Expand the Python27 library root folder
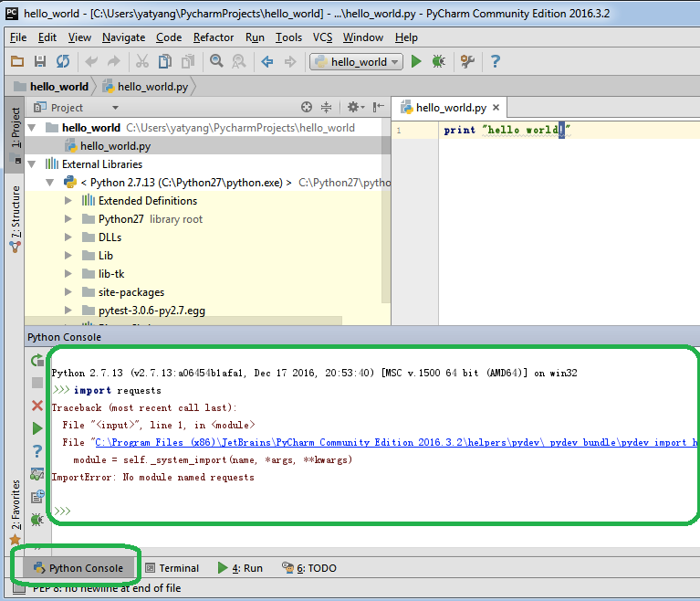 68,219
